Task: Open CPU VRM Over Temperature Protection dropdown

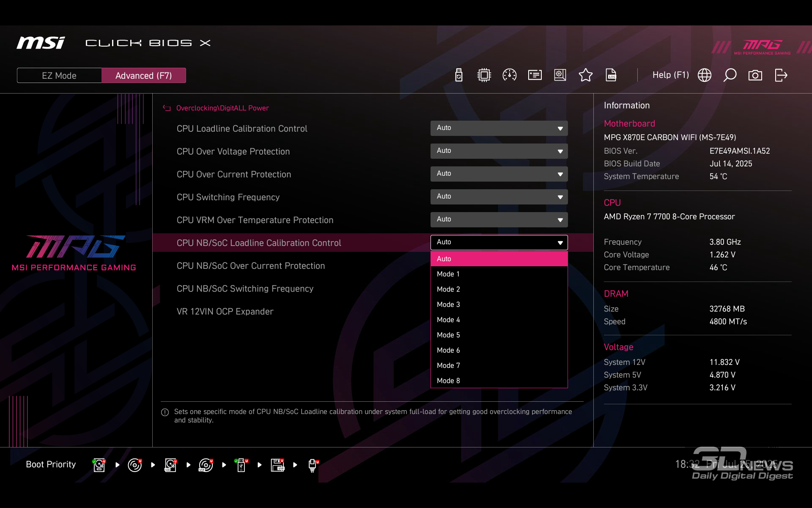Action: pos(499,220)
